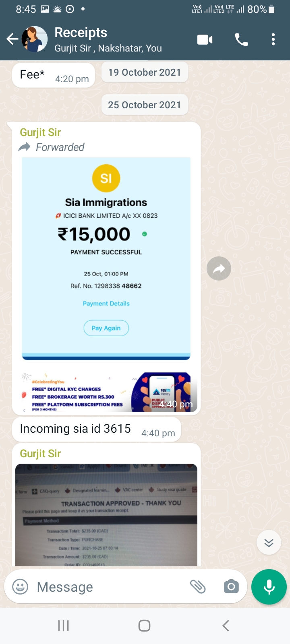290x644 pixels.
Task: Tap the green microphone voice message button
Action: 269,587
